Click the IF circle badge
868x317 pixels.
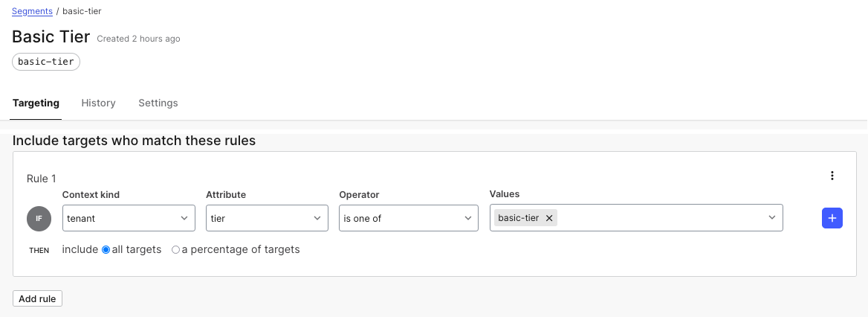tap(39, 218)
